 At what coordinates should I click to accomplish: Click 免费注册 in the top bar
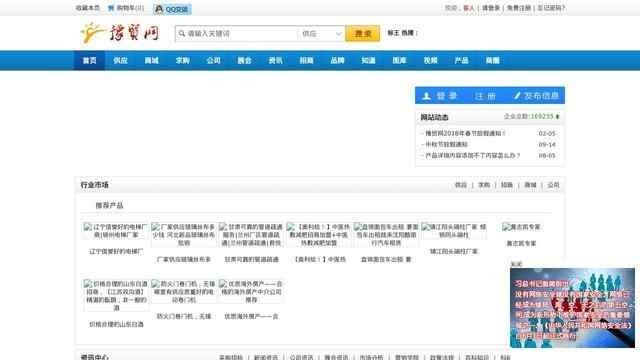pyautogui.click(x=519, y=8)
